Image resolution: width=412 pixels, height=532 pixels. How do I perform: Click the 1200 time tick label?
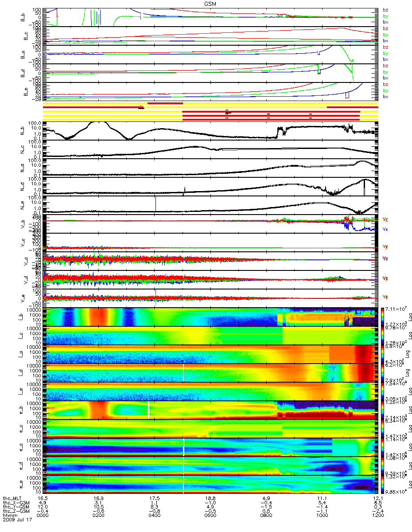[378, 516]
